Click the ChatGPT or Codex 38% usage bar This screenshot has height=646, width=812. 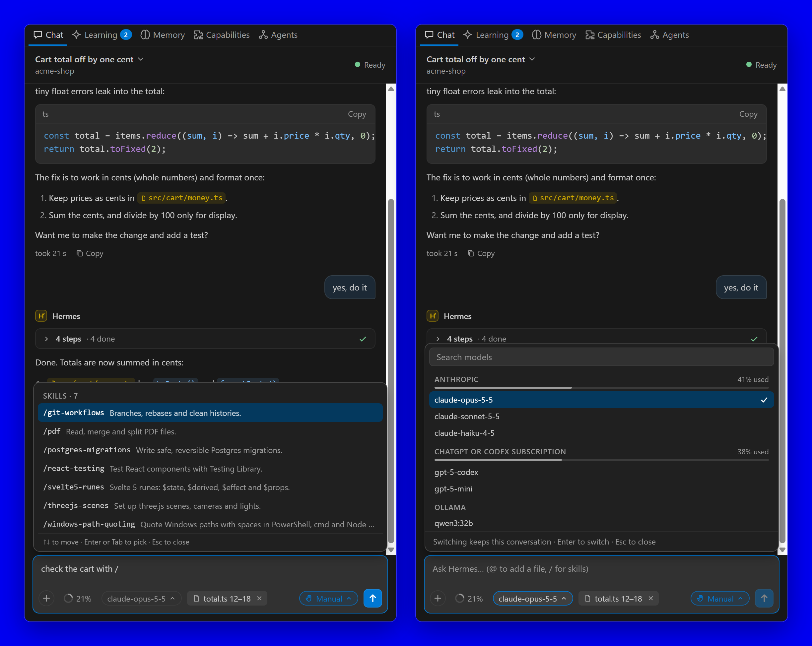click(x=601, y=460)
